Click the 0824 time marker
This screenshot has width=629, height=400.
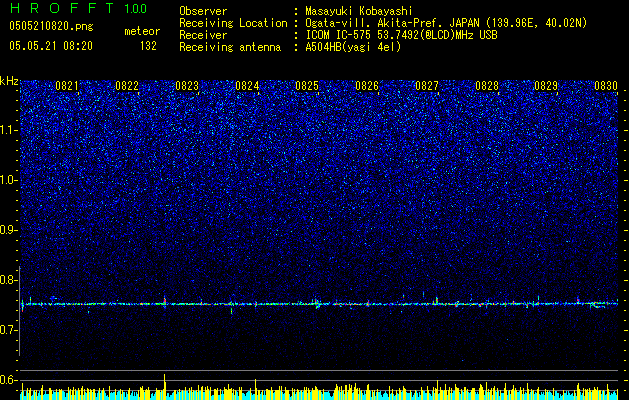coord(247,86)
